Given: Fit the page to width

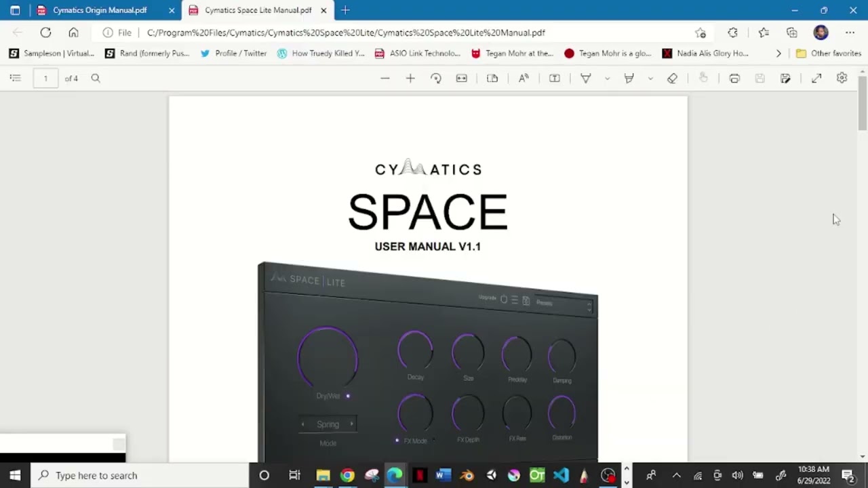Looking at the screenshot, I should (x=462, y=79).
